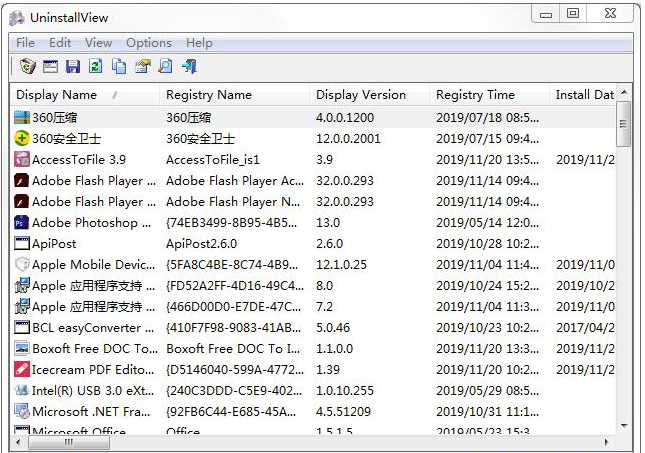
Task: Click the 360压缩 program icon
Action: 22,118
